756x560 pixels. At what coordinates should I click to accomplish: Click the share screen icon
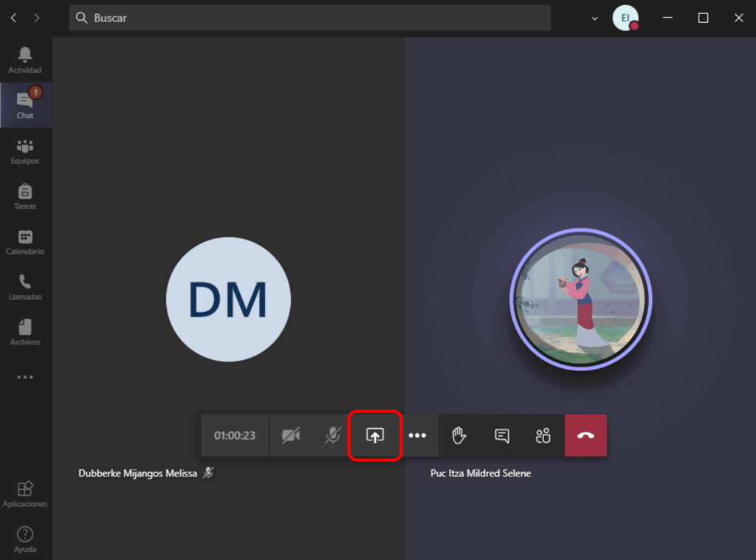pos(375,435)
